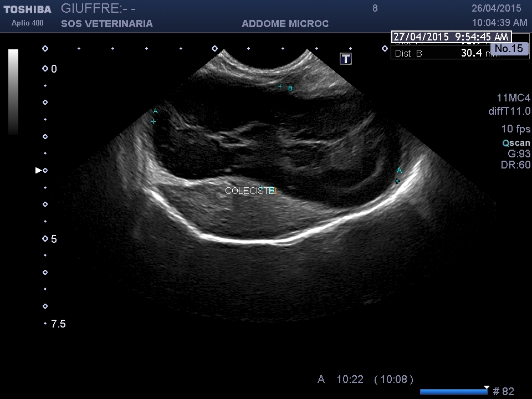
Task: Click the Toshiba logo
Action: [x=27, y=9]
